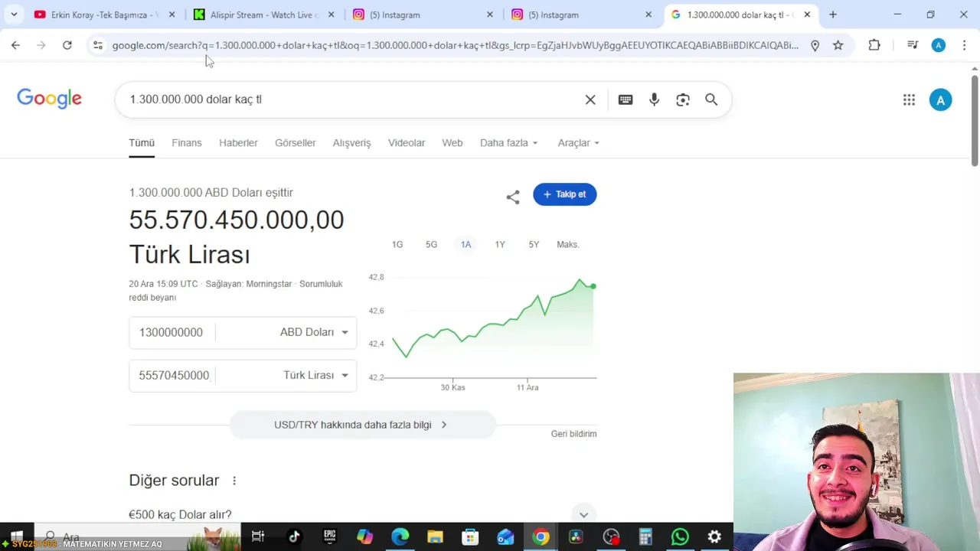The image size is (980, 551).
Task: Open the on-screen keyboard icon in search bar
Action: coord(626,99)
